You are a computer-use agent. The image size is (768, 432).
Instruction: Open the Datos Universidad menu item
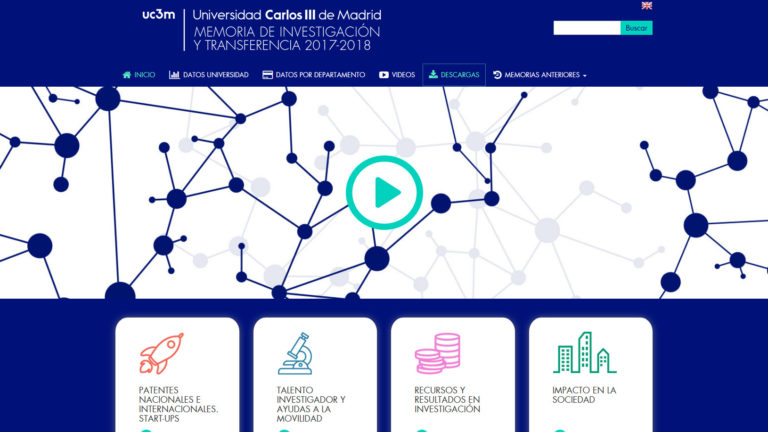click(x=209, y=75)
